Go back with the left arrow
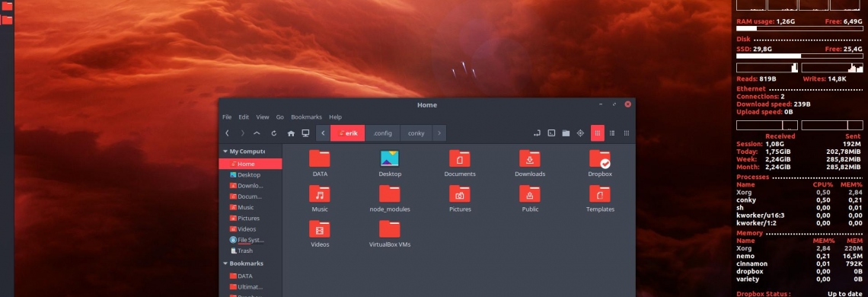This screenshot has height=297, width=868. point(227,133)
